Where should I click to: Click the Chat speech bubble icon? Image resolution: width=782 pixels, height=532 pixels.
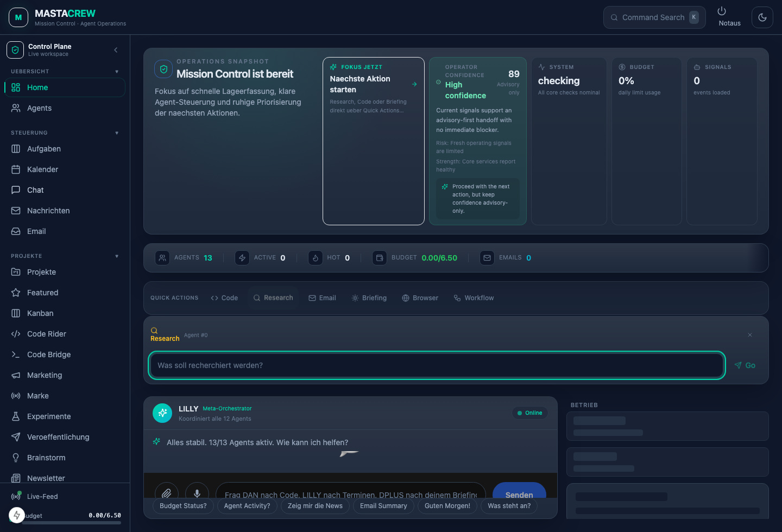[16, 190]
